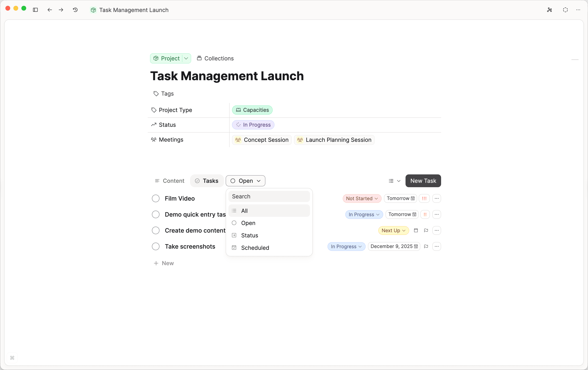The width and height of the screenshot is (588, 370).
Task: Check off the Take screenshots task circle
Action: coord(156,246)
